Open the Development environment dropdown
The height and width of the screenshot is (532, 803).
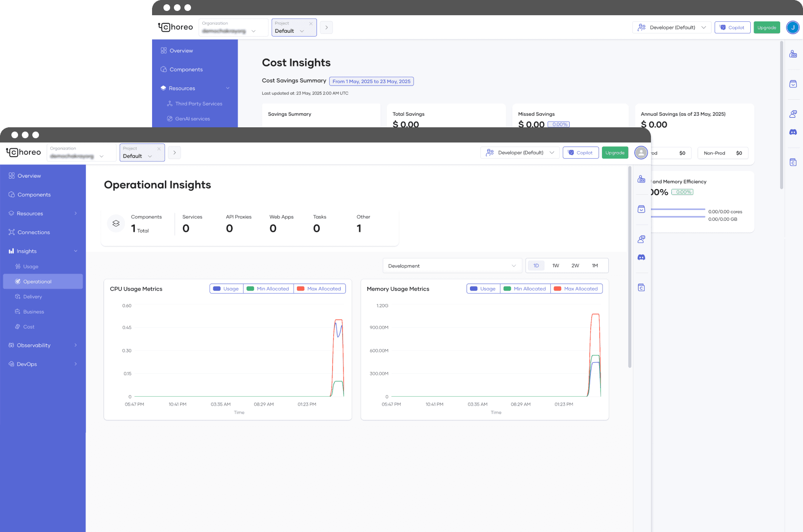tap(451, 266)
